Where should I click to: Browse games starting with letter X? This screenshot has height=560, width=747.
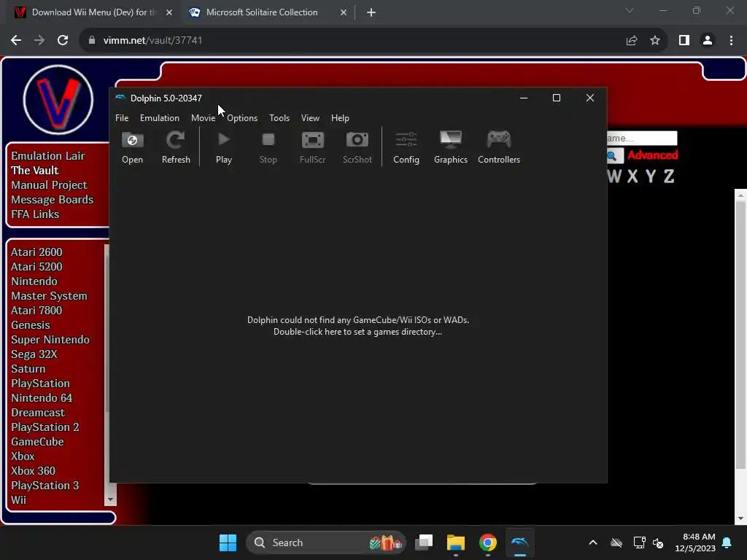tap(632, 176)
